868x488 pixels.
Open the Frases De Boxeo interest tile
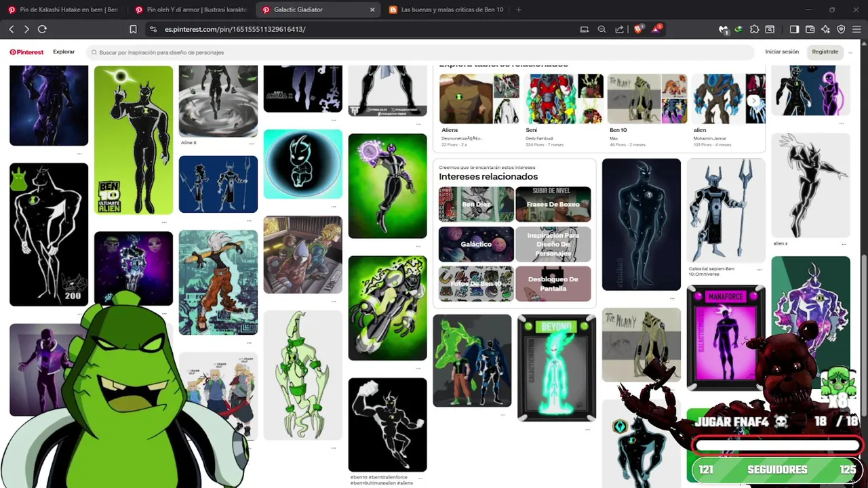[553, 204]
